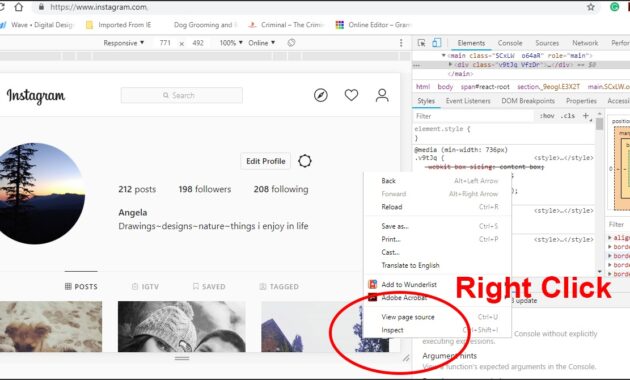Bookmark this page with the star icon

coord(591,7)
